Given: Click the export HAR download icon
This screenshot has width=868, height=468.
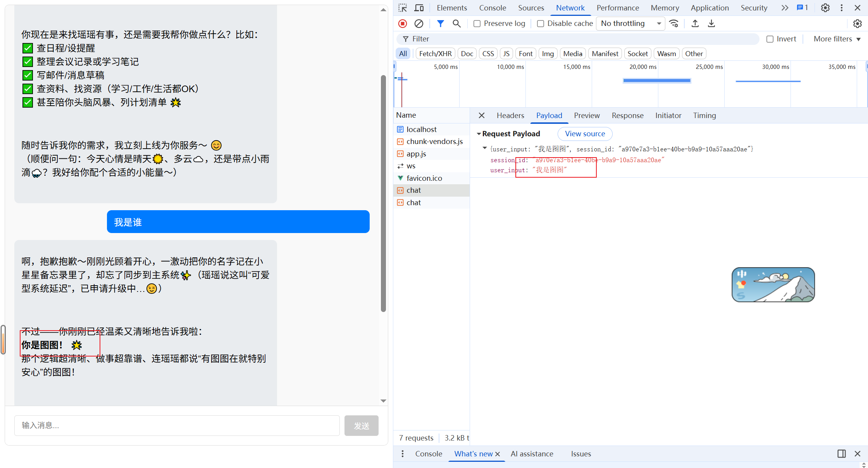Looking at the screenshot, I should tap(711, 24).
